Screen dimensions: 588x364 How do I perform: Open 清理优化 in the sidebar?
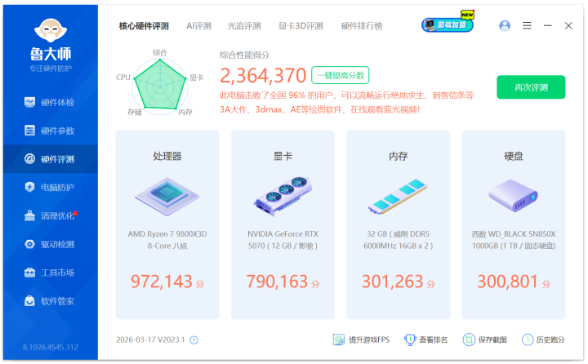point(51,215)
